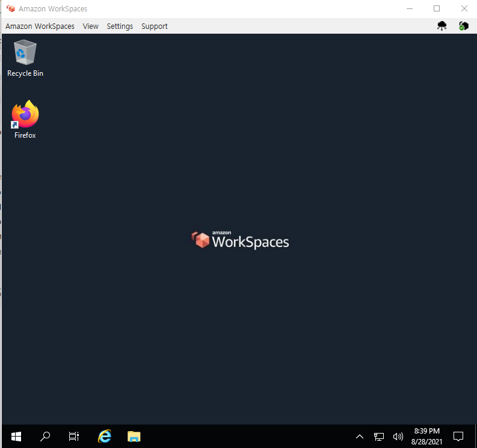Open the Windows Start menu

coord(16,437)
